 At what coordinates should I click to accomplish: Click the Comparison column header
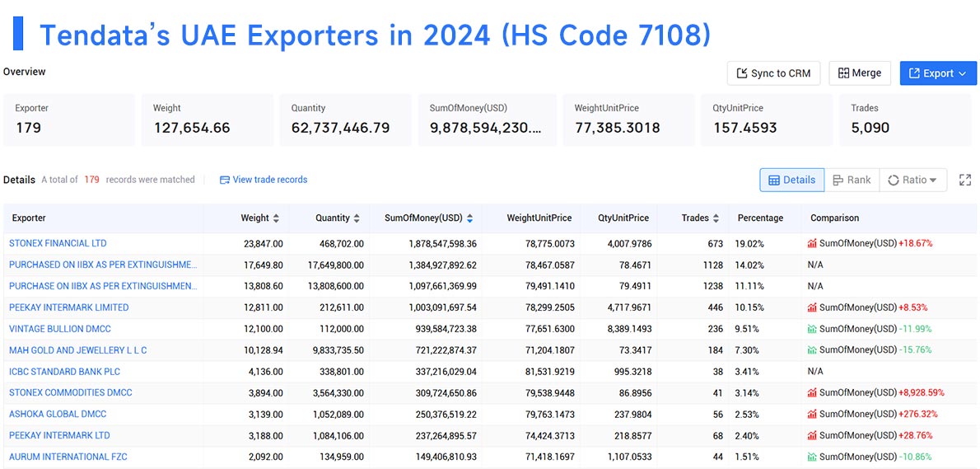click(x=834, y=218)
